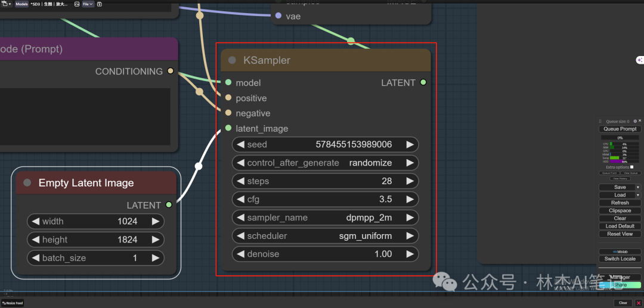Decrease steps with the left arrow

[241, 181]
